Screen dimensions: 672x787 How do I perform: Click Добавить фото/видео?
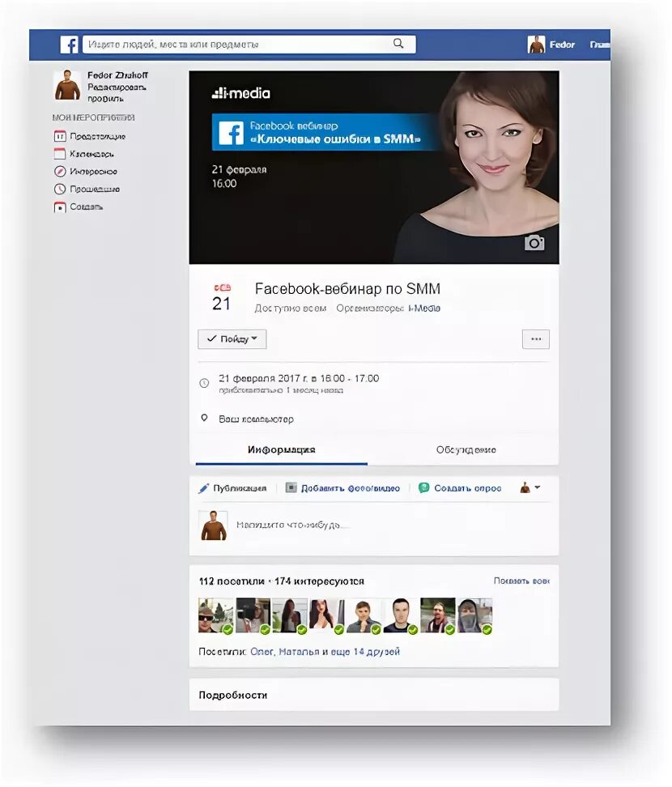(342, 488)
